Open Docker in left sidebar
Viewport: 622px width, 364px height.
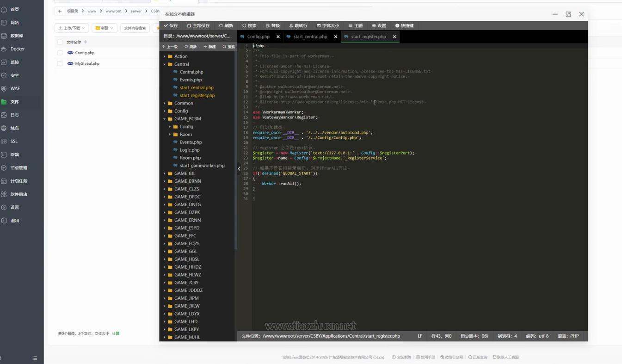pyautogui.click(x=17, y=49)
